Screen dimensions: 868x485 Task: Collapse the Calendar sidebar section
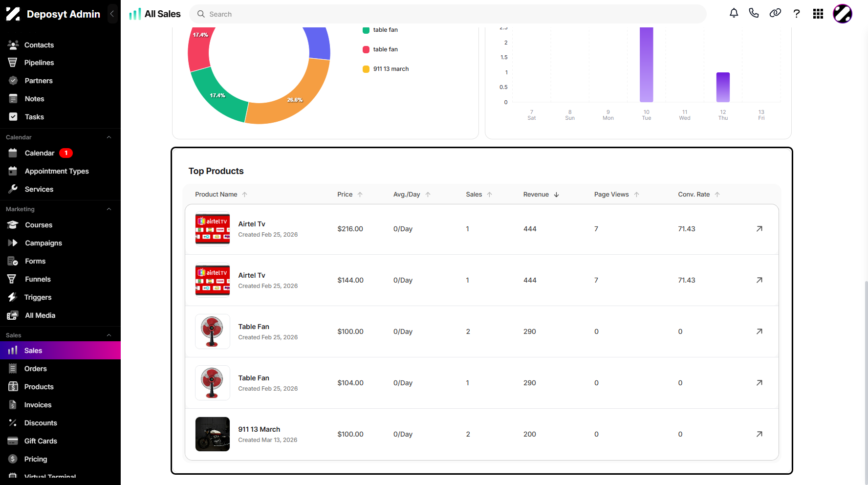coord(109,137)
